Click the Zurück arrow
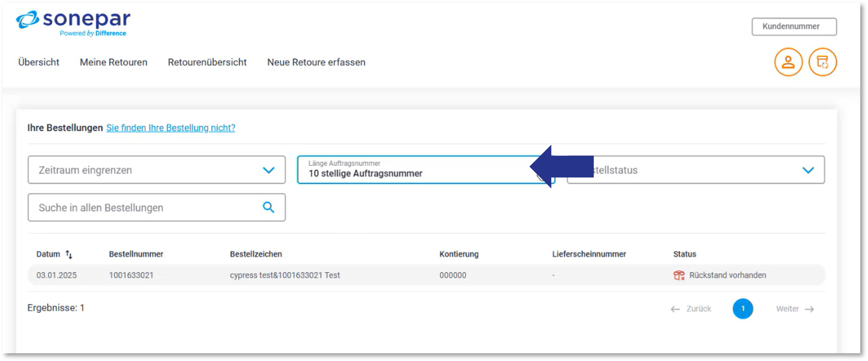 [675, 309]
